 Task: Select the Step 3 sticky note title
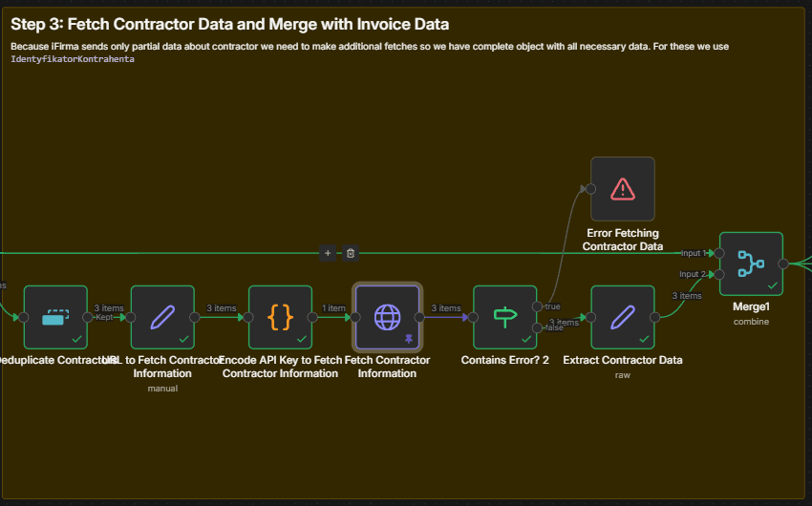point(229,24)
